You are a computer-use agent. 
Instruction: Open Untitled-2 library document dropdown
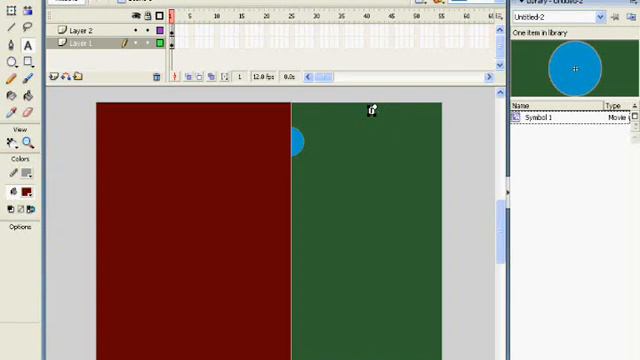pos(600,17)
